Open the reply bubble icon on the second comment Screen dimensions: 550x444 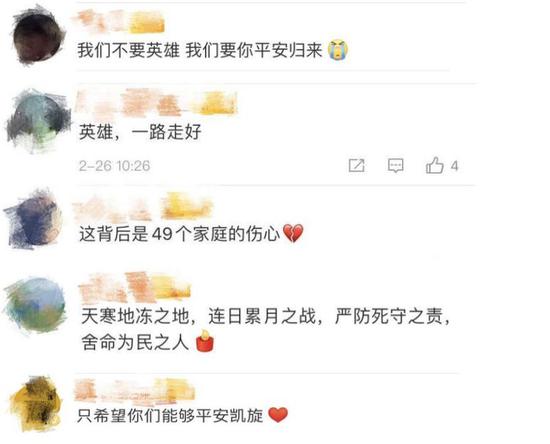point(395,165)
